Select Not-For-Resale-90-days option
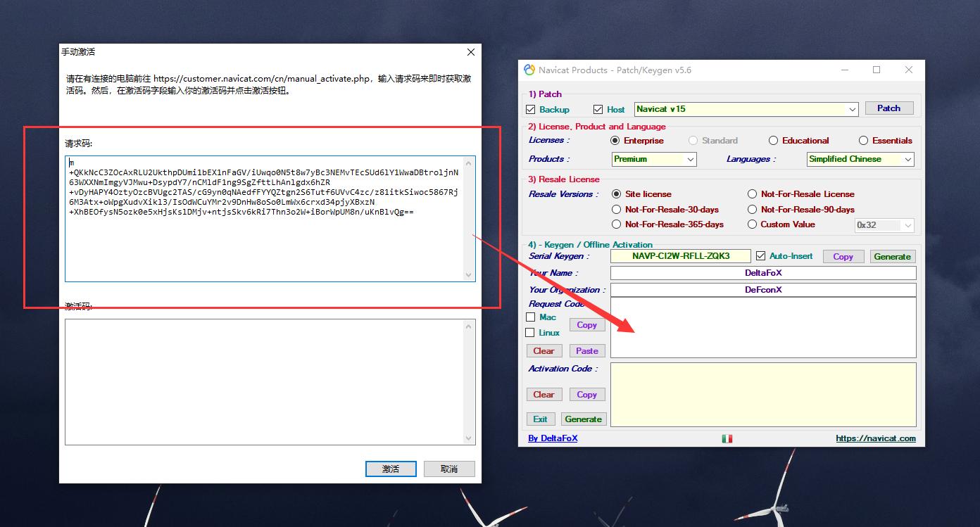The image size is (980, 527). [753, 210]
